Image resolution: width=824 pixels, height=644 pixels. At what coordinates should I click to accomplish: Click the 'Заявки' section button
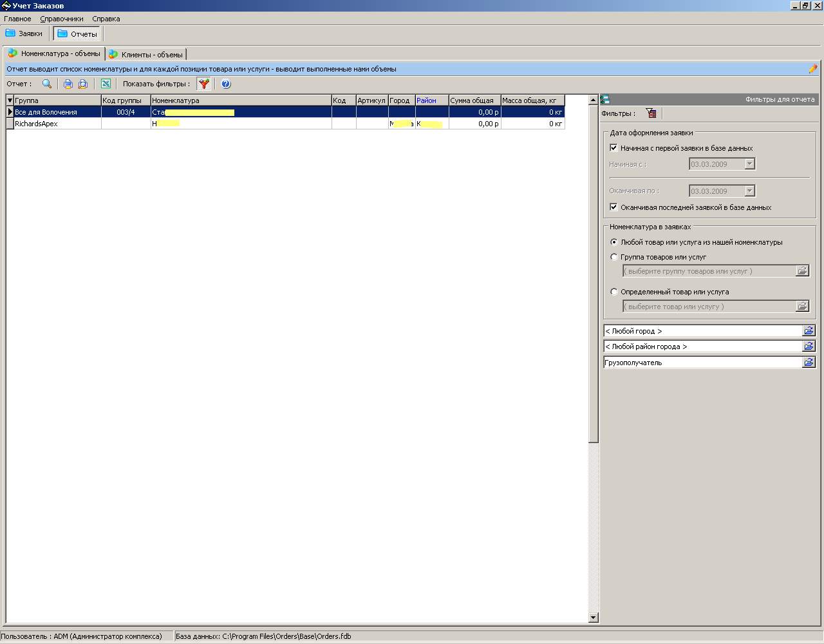[24, 33]
